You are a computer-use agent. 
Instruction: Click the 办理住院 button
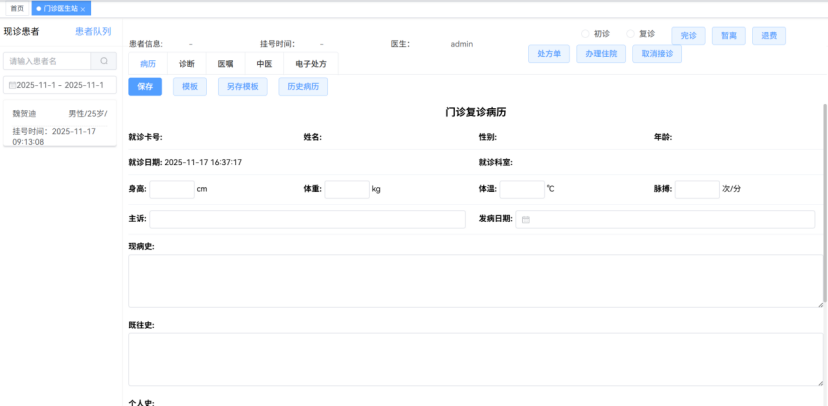601,54
